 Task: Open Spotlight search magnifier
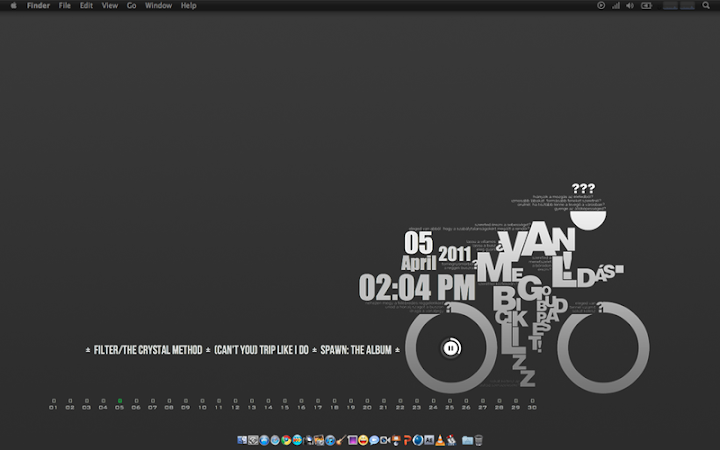coord(706,6)
